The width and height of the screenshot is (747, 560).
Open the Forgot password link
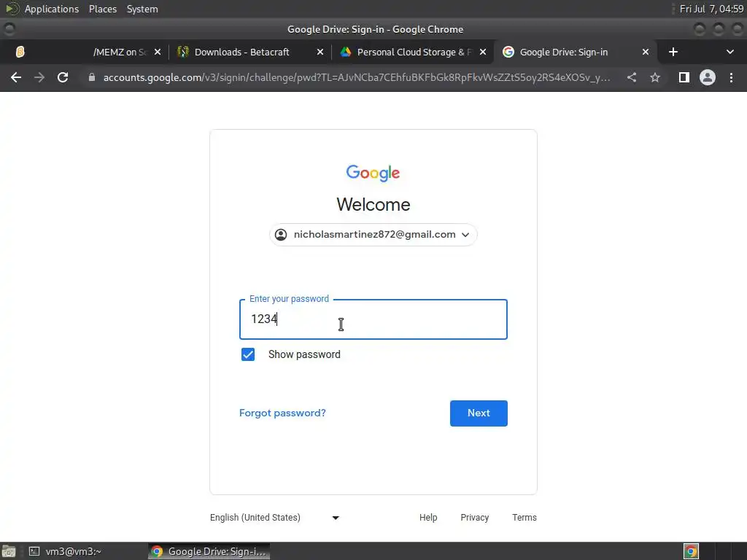pyautogui.click(x=282, y=413)
